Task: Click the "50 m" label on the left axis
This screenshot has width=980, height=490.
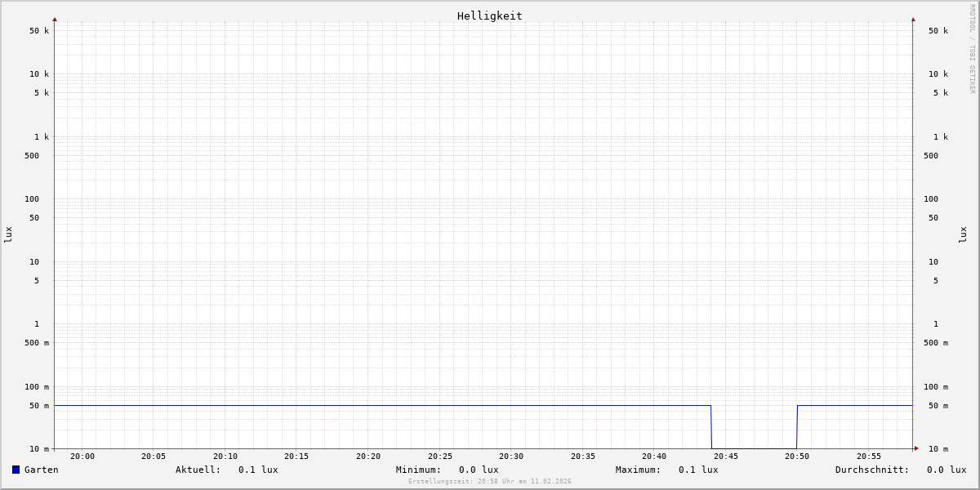Action: 39,406
